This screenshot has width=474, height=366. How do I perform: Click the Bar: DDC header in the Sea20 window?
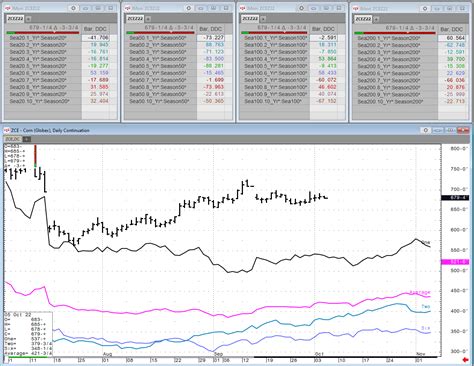(x=97, y=29)
